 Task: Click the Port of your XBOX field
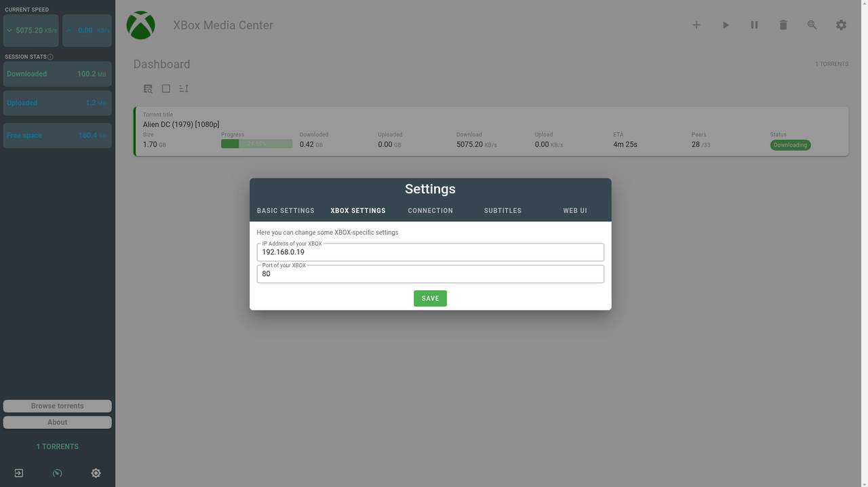click(x=431, y=273)
